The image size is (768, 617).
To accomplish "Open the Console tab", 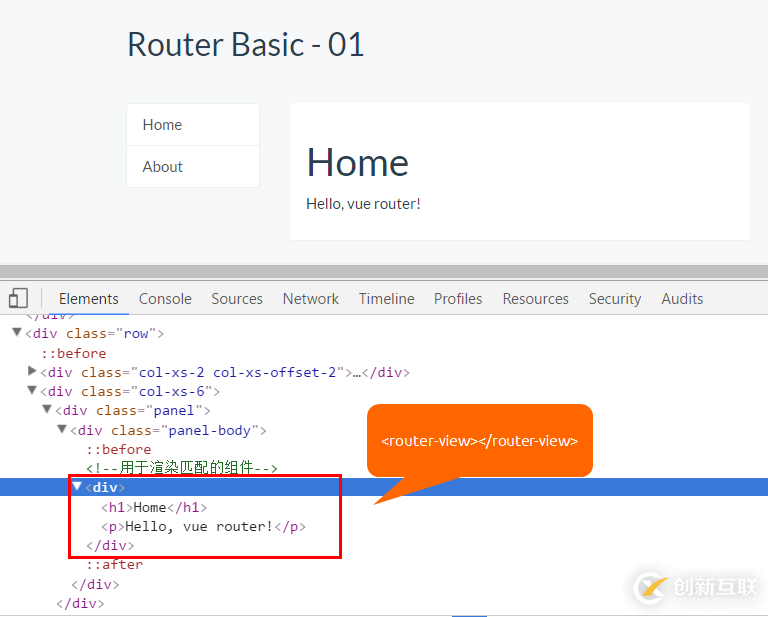I will (165, 299).
